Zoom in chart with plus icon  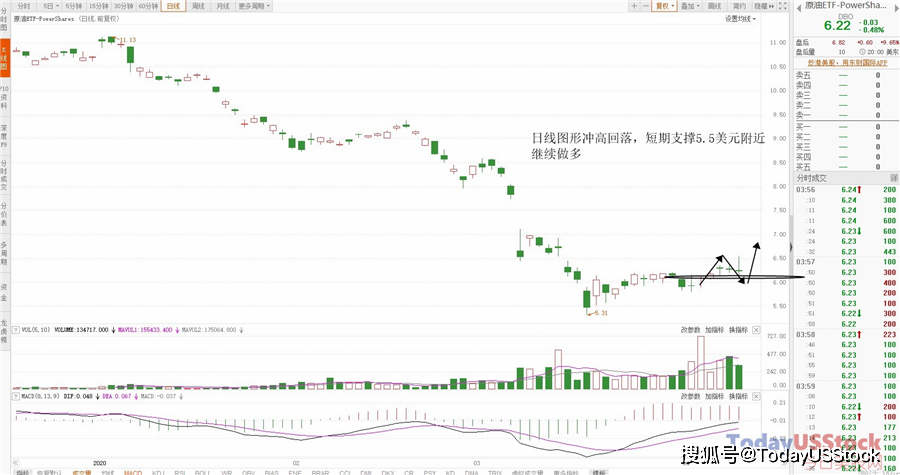click(634, 6)
